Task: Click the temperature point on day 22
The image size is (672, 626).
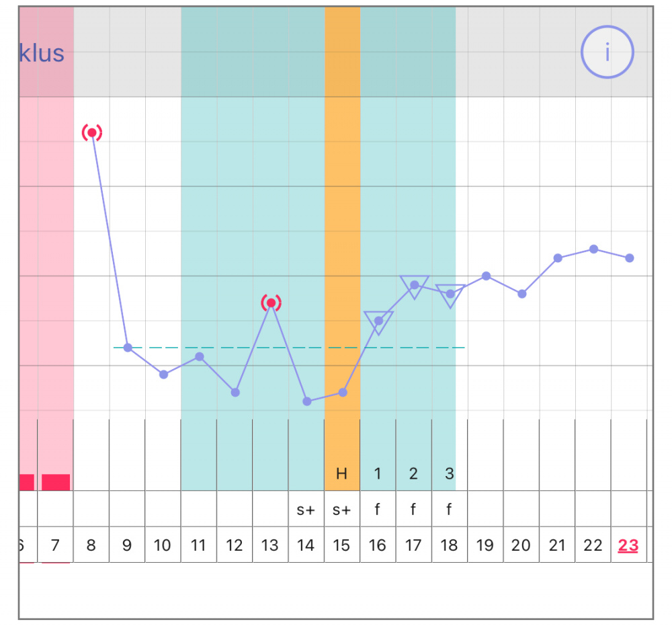Action: pyautogui.click(x=593, y=249)
